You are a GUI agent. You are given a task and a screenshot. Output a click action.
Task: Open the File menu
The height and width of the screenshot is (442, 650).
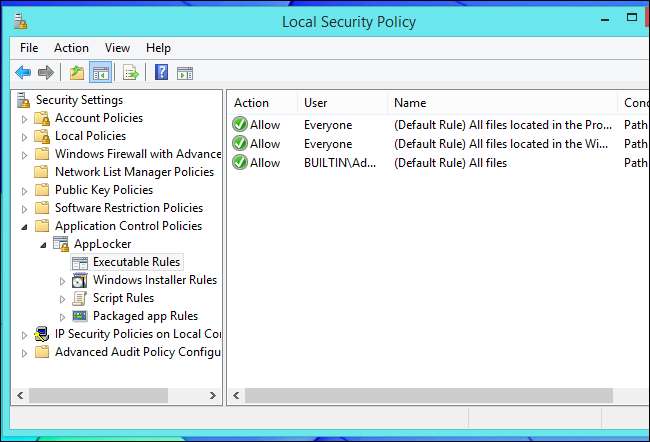29,48
